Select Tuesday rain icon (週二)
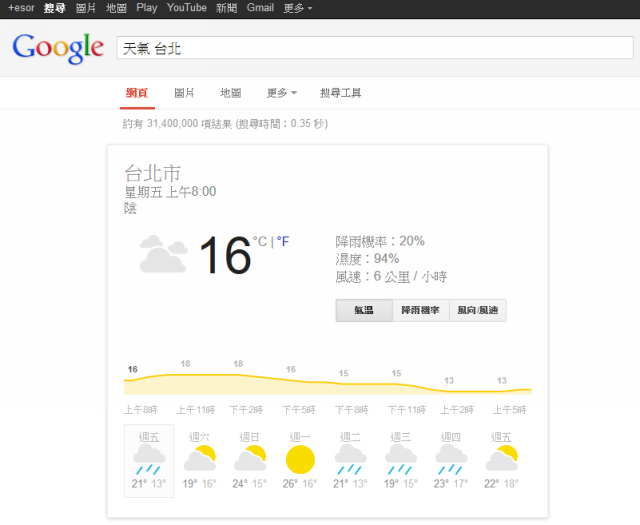This screenshot has width=640, height=525. (x=350, y=460)
